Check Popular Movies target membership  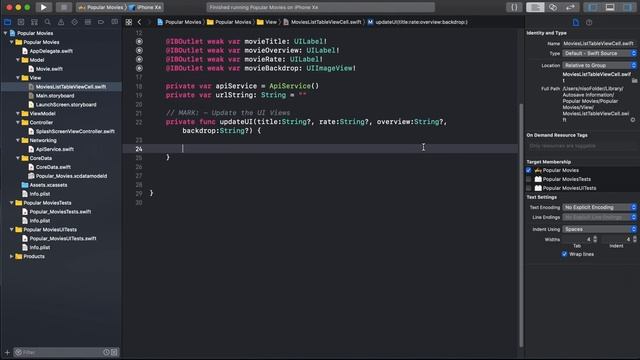[529, 170]
